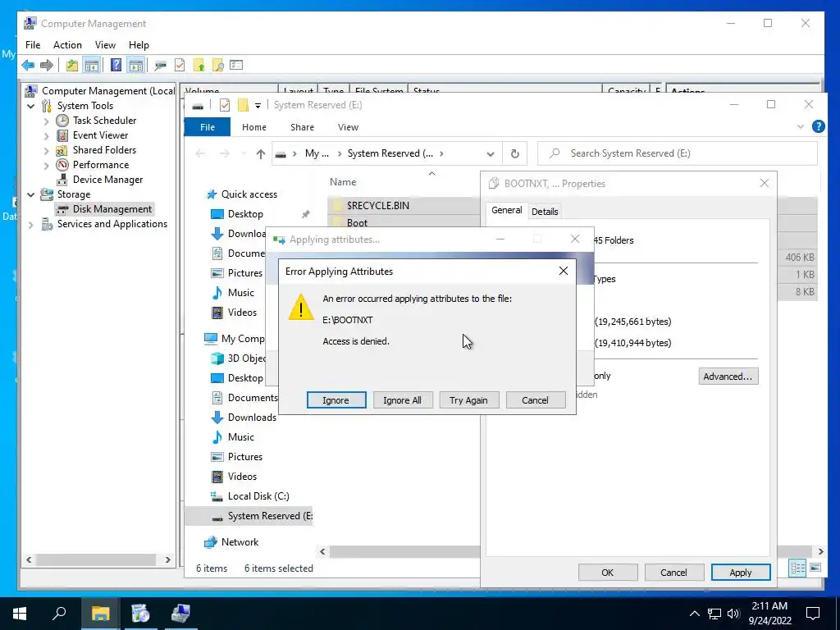Open the Help menu in Computer Management
The image size is (840, 630).
139,45
